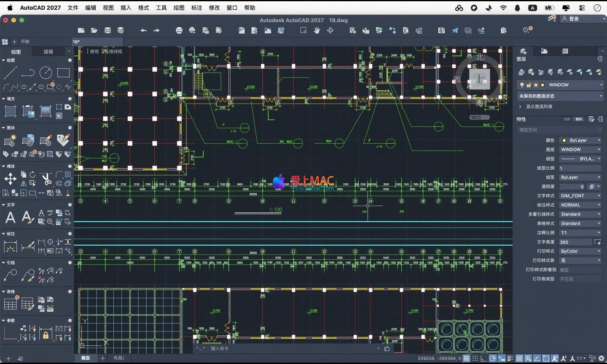Toggle polar tracking in status bar

pyautogui.click(x=492, y=358)
